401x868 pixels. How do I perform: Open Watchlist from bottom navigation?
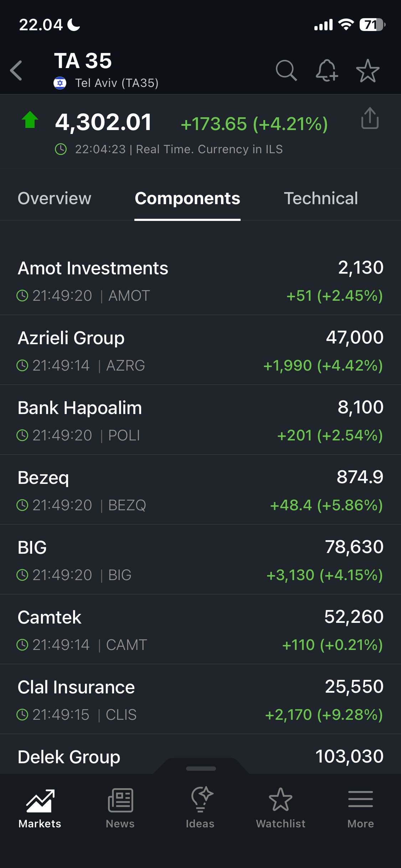tap(281, 808)
